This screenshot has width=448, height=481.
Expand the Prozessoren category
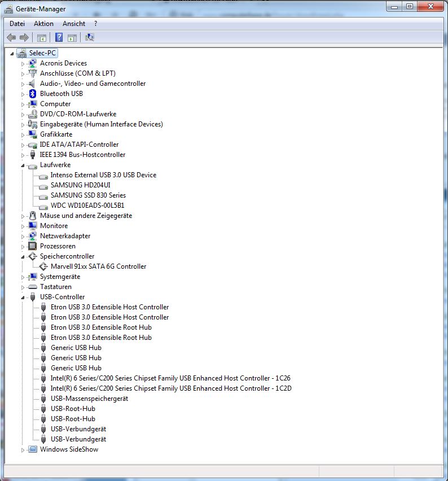pos(23,247)
